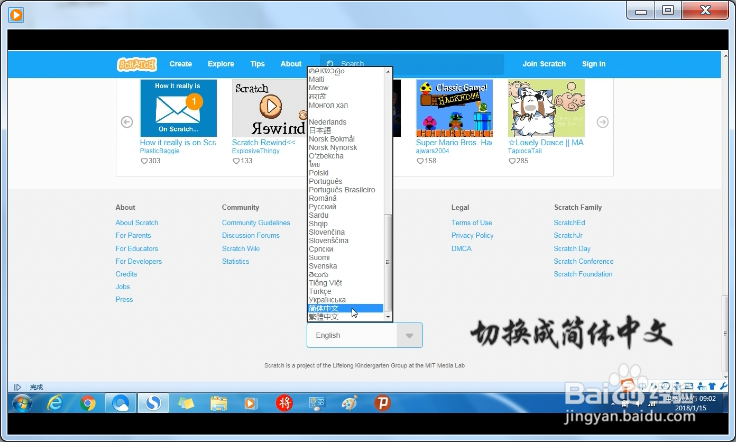Open the Sogou browser taskbar icon

tap(153, 403)
